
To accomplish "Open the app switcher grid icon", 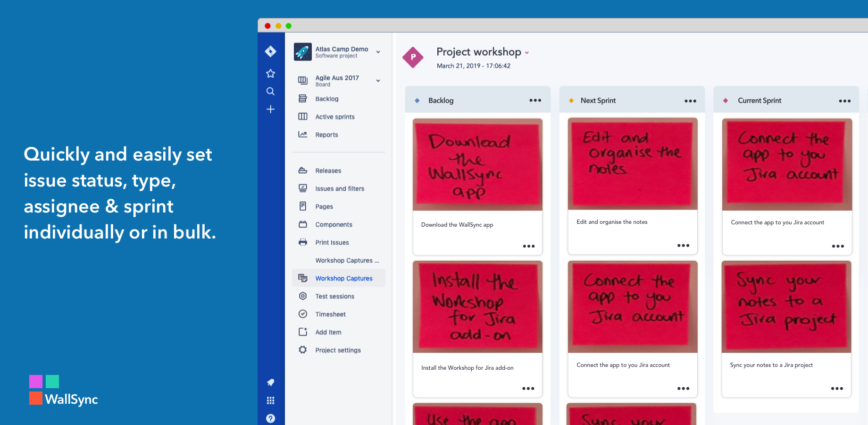I will pos(270,400).
